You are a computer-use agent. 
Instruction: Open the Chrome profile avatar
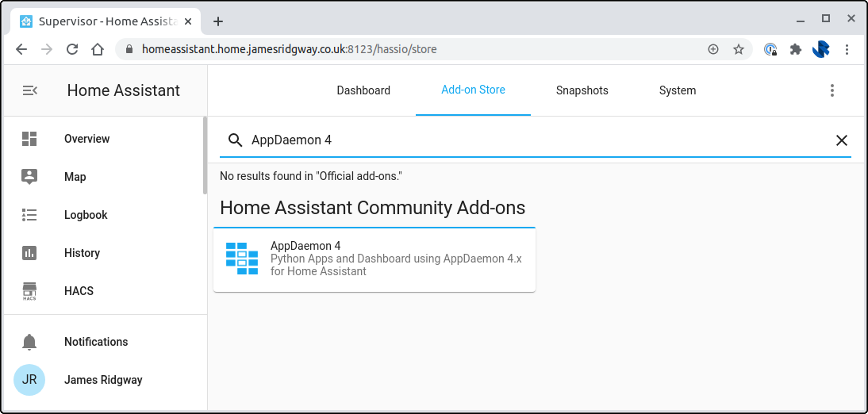821,49
